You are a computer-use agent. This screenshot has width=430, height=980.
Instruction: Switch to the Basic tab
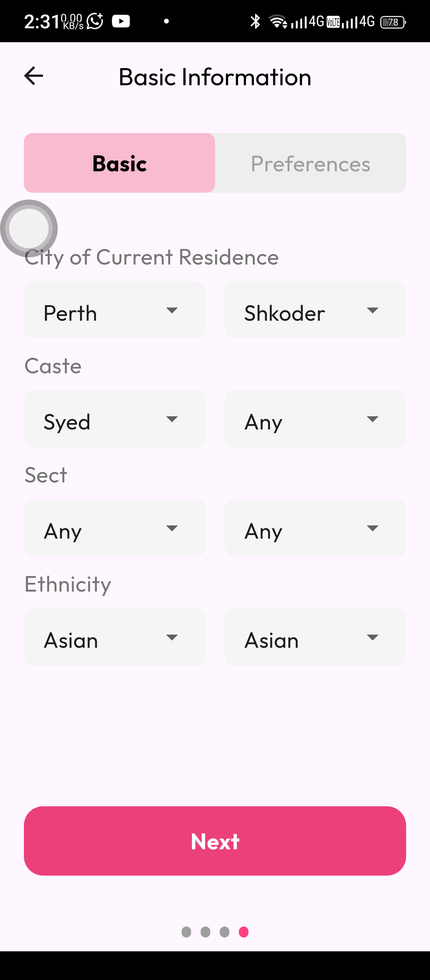pos(119,163)
